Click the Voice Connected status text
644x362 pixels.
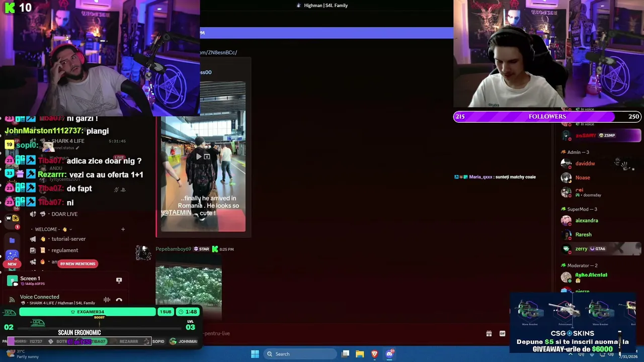pos(40,297)
